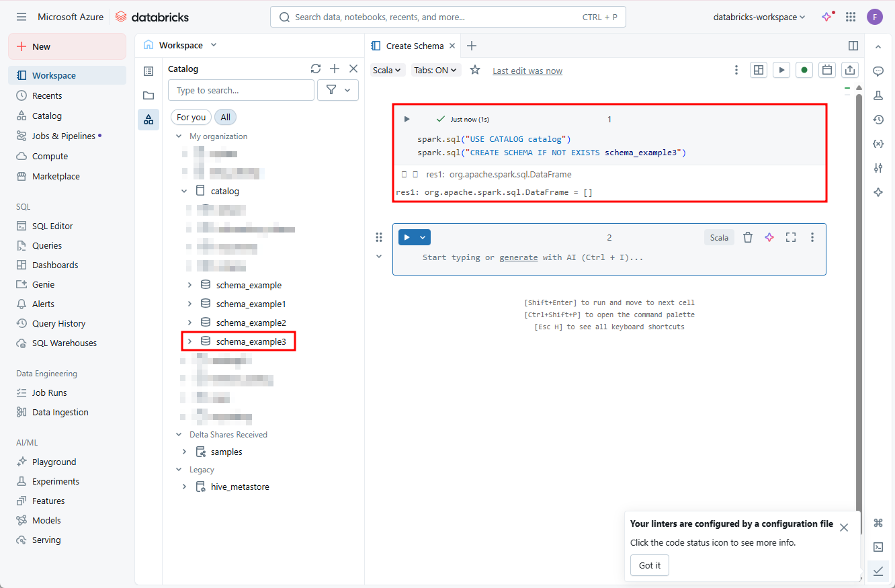The image size is (895, 588).
Task: Click the Got it button
Action: (x=649, y=565)
